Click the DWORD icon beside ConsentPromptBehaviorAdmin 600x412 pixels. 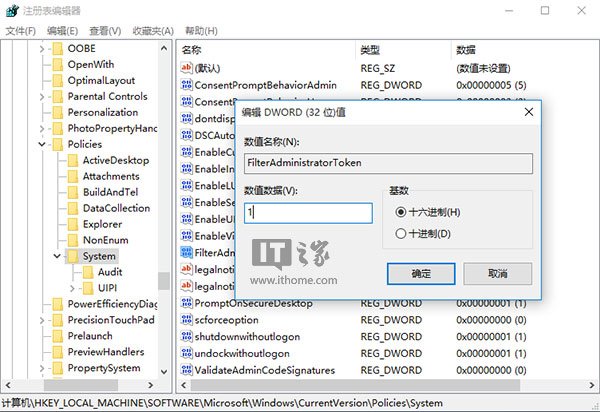coord(186,85)
